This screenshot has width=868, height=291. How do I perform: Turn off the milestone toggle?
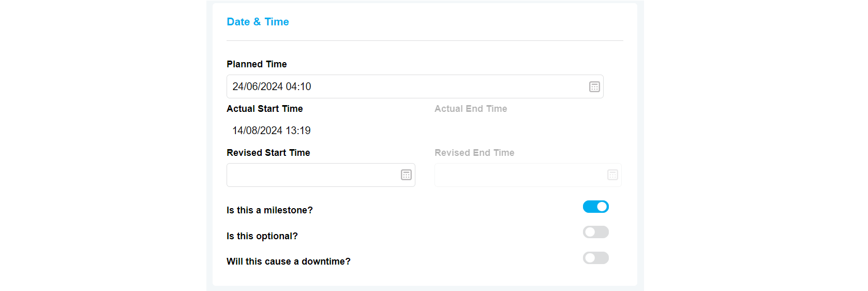coord(595,207)
